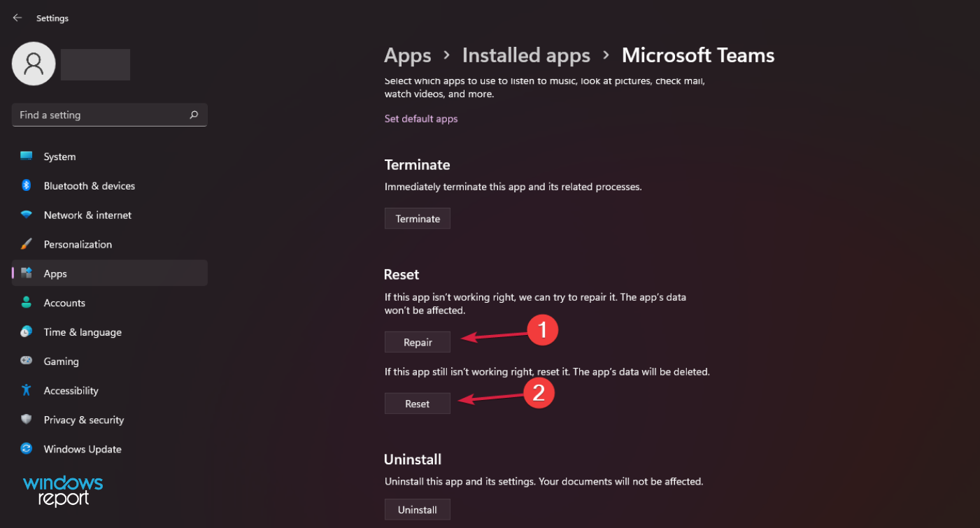Open the user profile avatar
Image resolution: width=980 pixels, height=528 pixels.
[x=34, y=64]
